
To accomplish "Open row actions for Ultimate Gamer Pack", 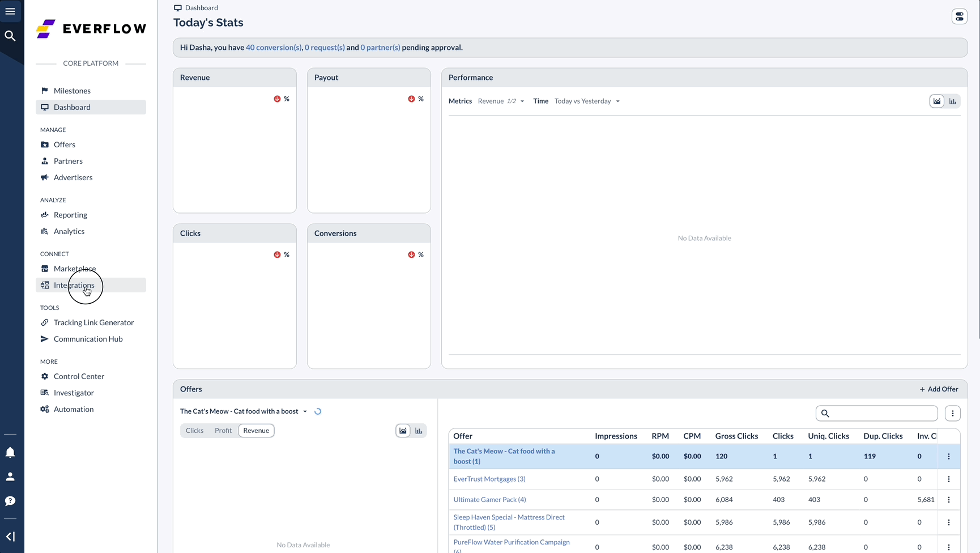I will pos(949,500).
